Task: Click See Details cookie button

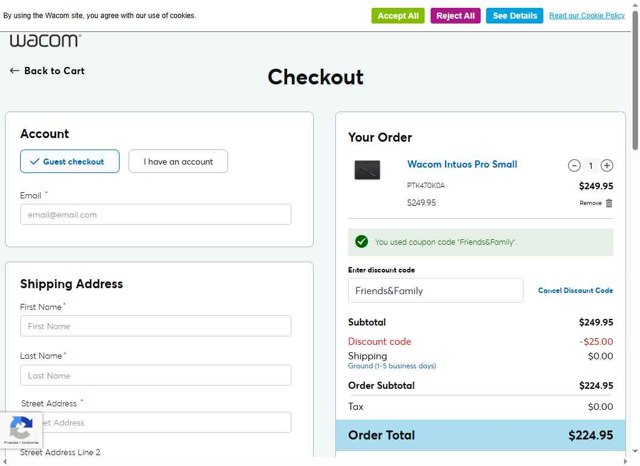Action: tap(515, 16)
